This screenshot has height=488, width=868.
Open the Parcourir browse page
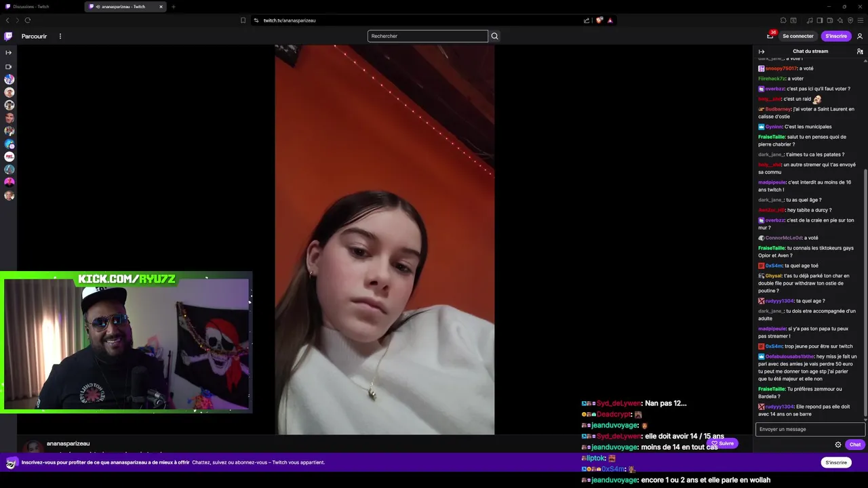(x=34, y=36)
